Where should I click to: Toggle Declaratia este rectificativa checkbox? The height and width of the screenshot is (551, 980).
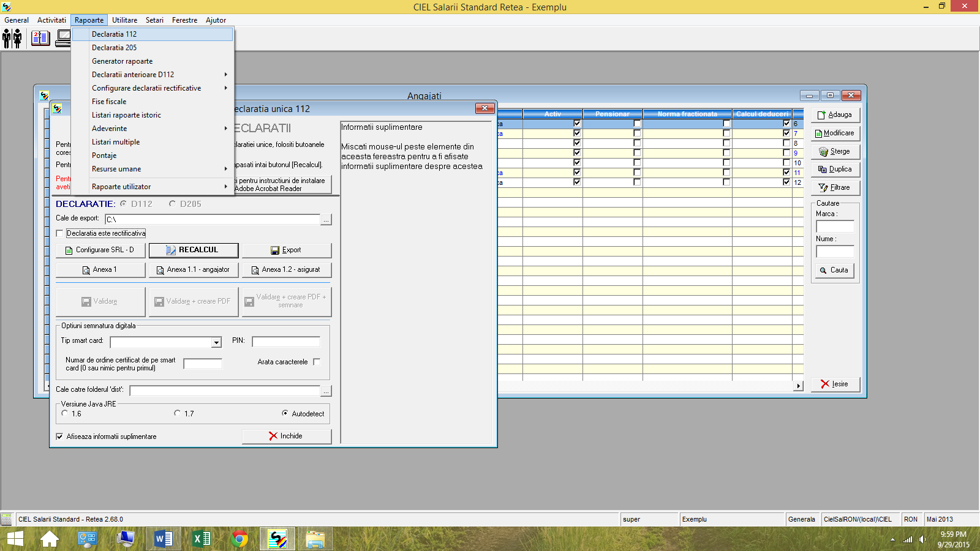(59, 233)
